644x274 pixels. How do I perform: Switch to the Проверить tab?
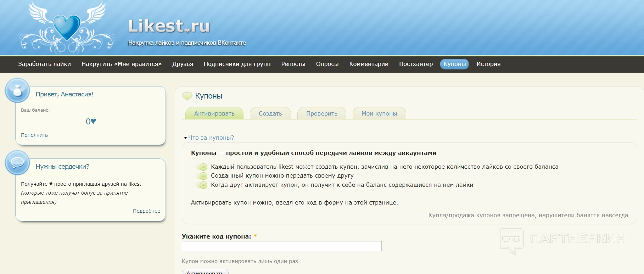coord(321,113)
